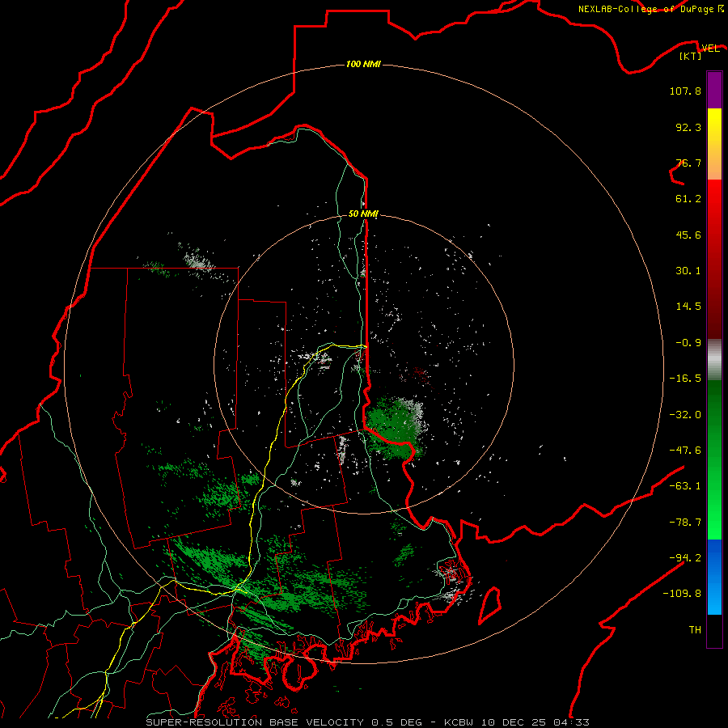Click the 76.7 scale value
Screen dimensions: 728x728
688,163
